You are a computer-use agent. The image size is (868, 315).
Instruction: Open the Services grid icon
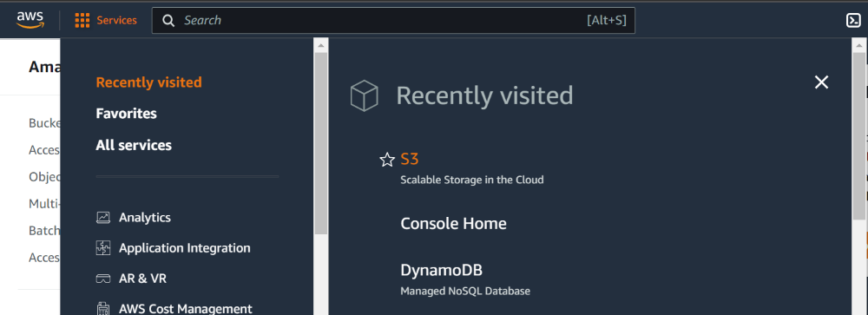click(82, 21)
